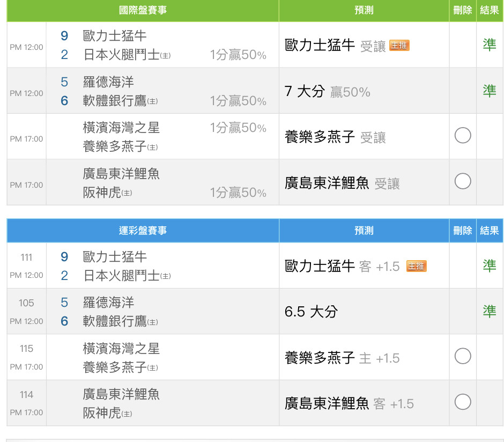Click 刪除 header in blue table

[463, 231]
